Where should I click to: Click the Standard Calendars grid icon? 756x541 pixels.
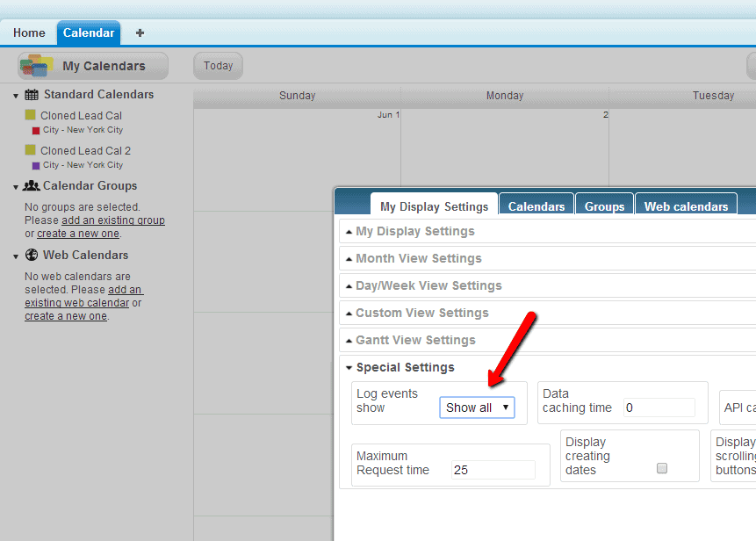(x=32, y=95)
